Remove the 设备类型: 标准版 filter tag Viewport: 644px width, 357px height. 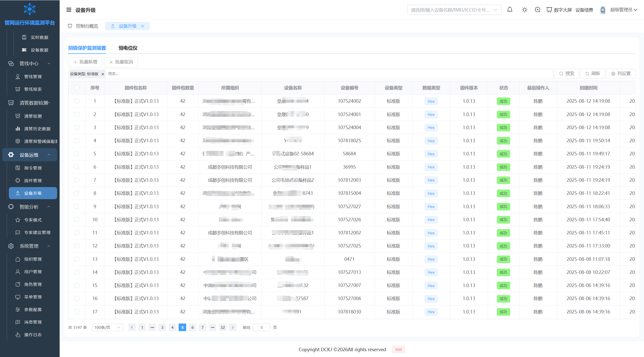[x=103, y=74]
